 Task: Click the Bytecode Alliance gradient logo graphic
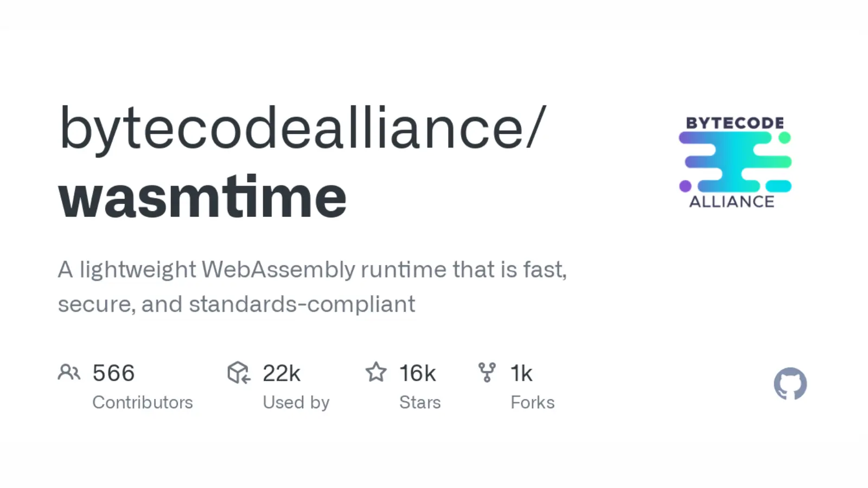point(735,162)
